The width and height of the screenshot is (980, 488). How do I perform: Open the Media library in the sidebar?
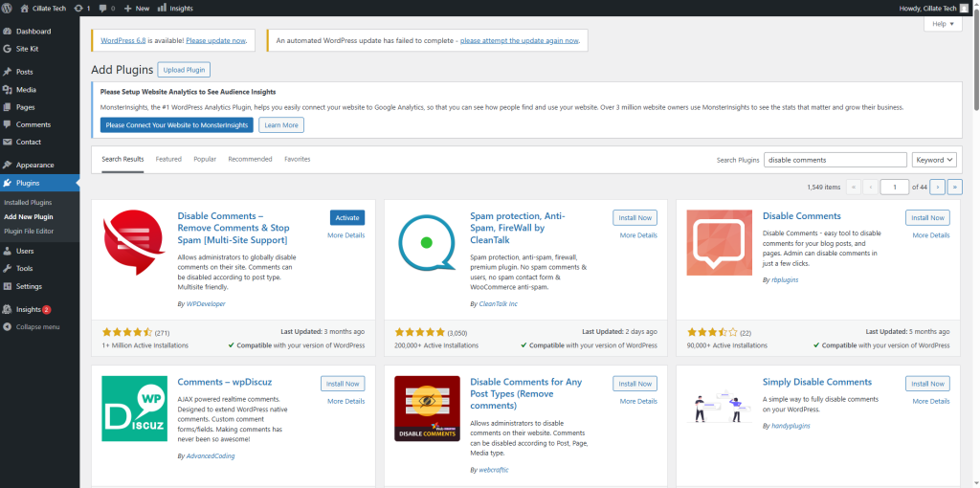[26, 90]
